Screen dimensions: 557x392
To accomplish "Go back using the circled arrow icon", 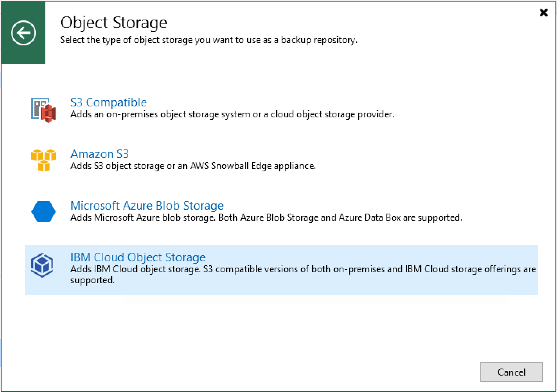I will pos(23,33).
